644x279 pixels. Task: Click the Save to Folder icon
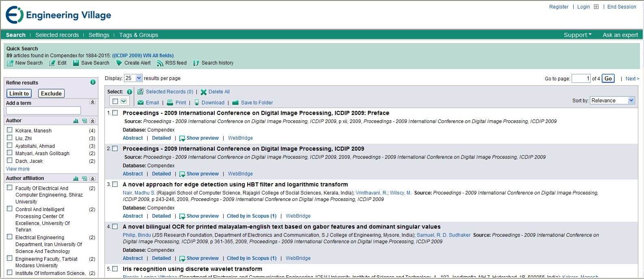coord(235,103)
